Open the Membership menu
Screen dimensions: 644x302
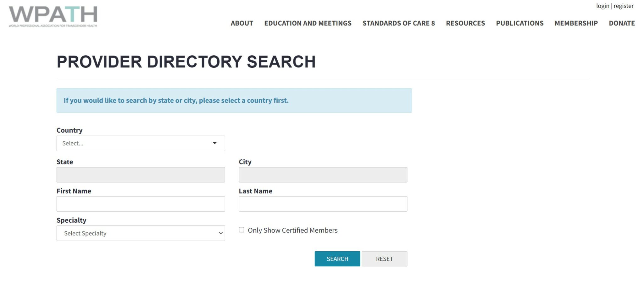click(x=576, y=23)
